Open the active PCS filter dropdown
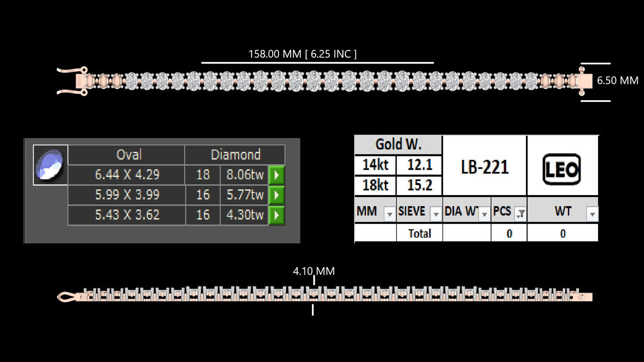 [x=520, y=215]
